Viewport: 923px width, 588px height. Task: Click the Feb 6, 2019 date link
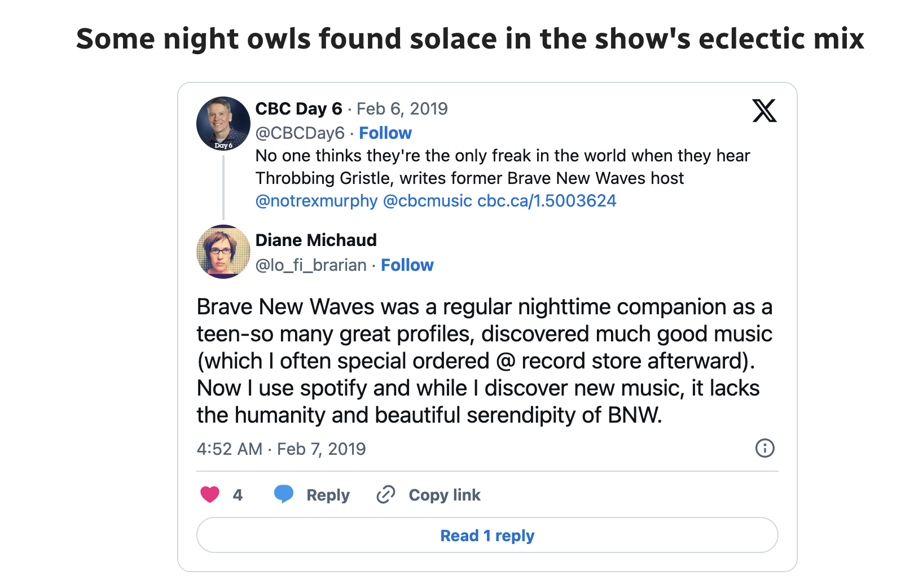click(x=402, y=108)
